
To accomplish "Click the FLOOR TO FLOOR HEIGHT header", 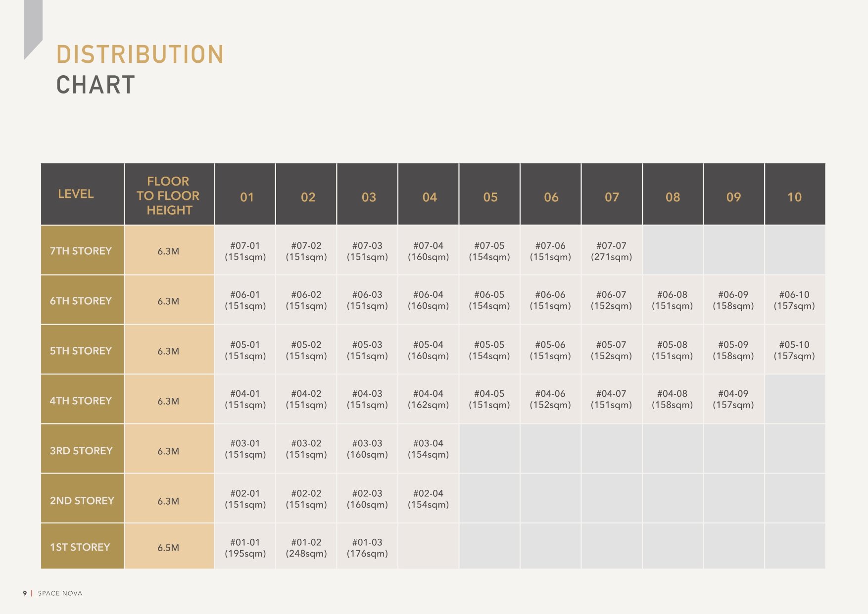I will pyautogui.click(x=169, y=194).
